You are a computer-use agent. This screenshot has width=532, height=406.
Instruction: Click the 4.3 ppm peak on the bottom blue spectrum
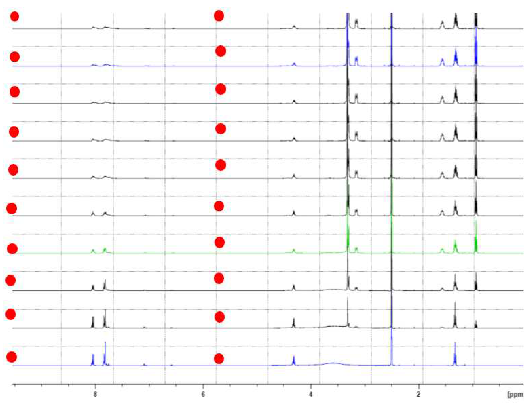coord(294,361)
